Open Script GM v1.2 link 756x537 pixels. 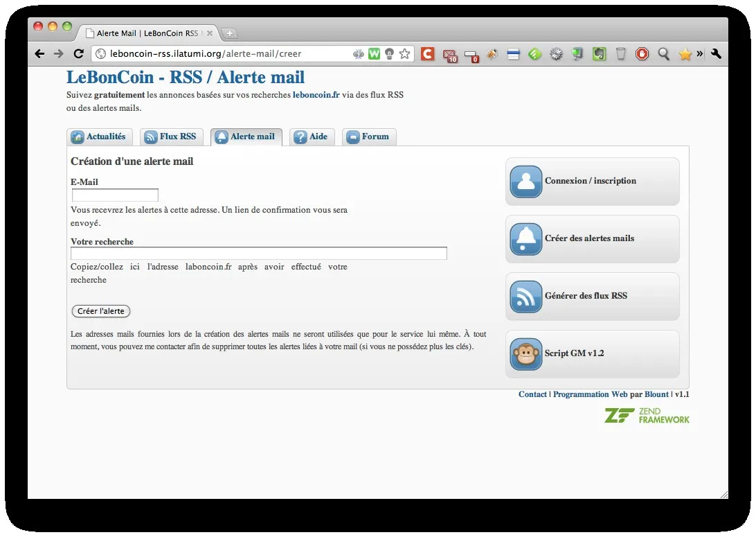[x=574, y=353]
